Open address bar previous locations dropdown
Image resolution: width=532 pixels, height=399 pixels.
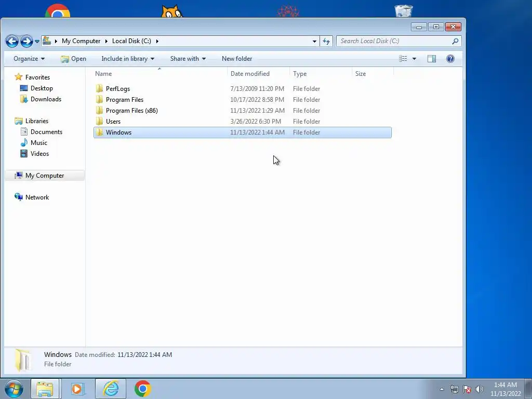point(314,41)
